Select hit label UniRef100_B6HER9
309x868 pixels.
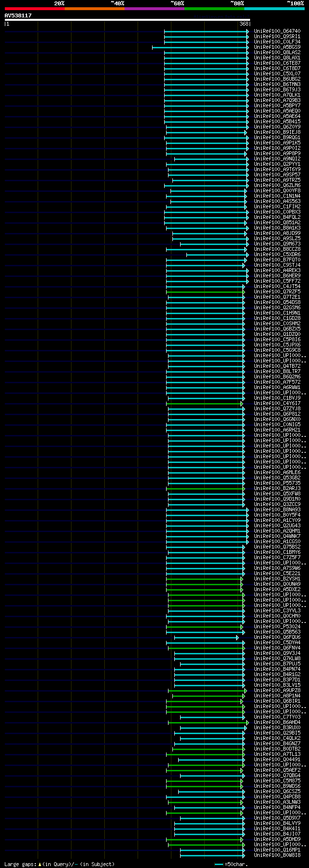277,276
